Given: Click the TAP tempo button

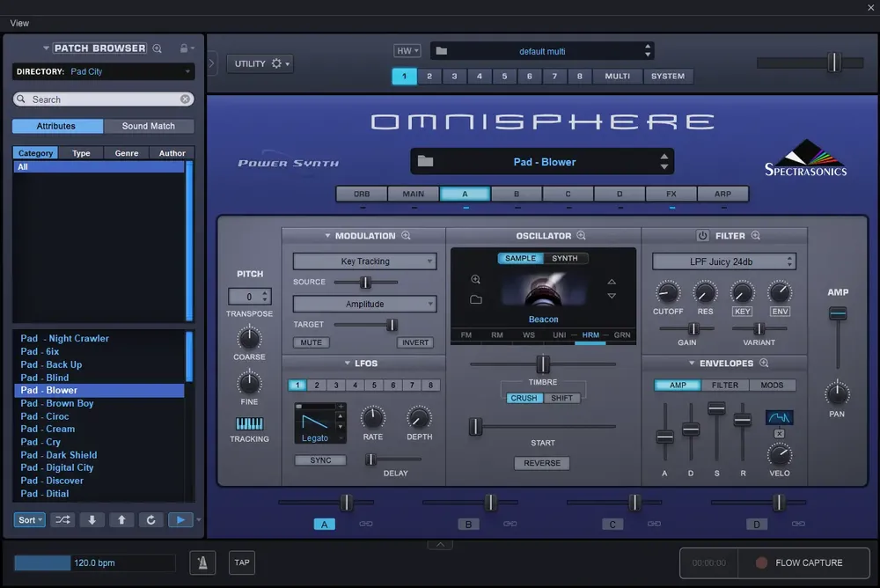Looking at the screenshot, I should (x=242, y=562).
